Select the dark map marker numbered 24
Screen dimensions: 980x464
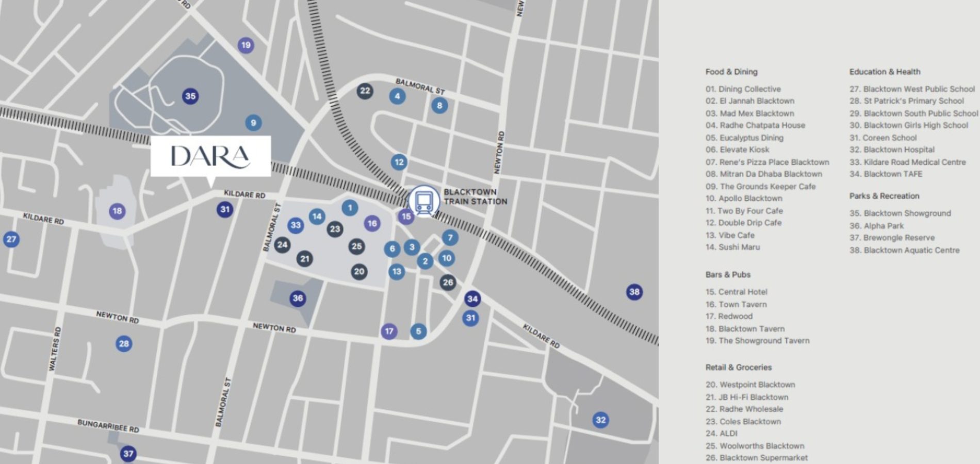pyautogui.click(x=282, y=244)
